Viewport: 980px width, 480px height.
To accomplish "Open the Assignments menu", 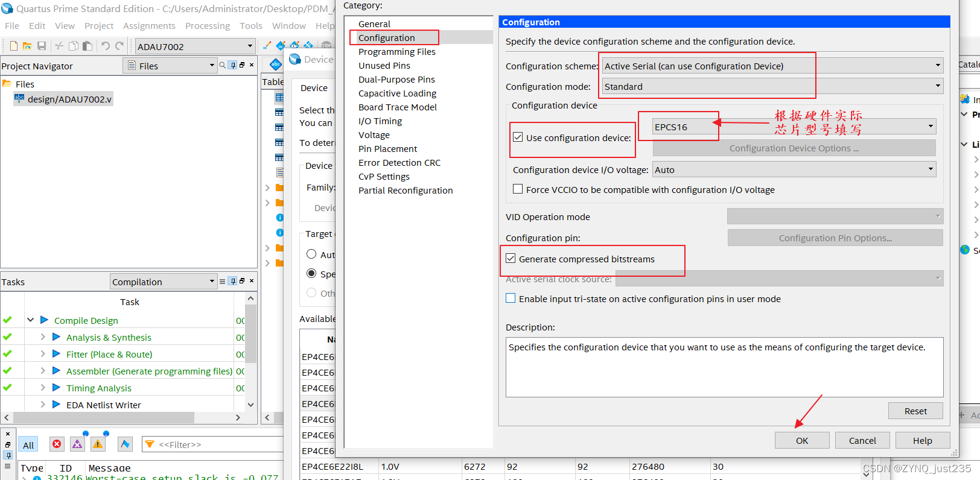I will tap(149, 26).
